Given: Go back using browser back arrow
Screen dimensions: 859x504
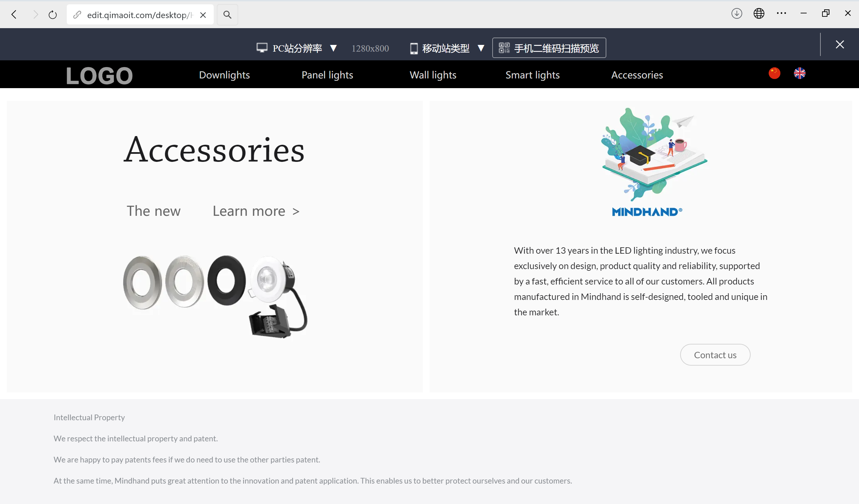Looking at the screenshot, I should [x=14, y=15].
